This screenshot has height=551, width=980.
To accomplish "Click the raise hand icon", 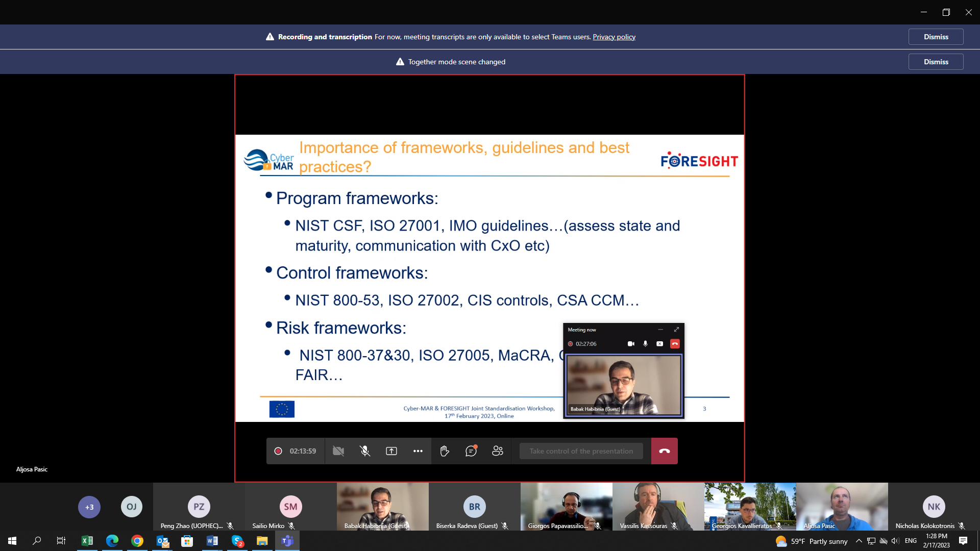I will click(x=444, y=451).
